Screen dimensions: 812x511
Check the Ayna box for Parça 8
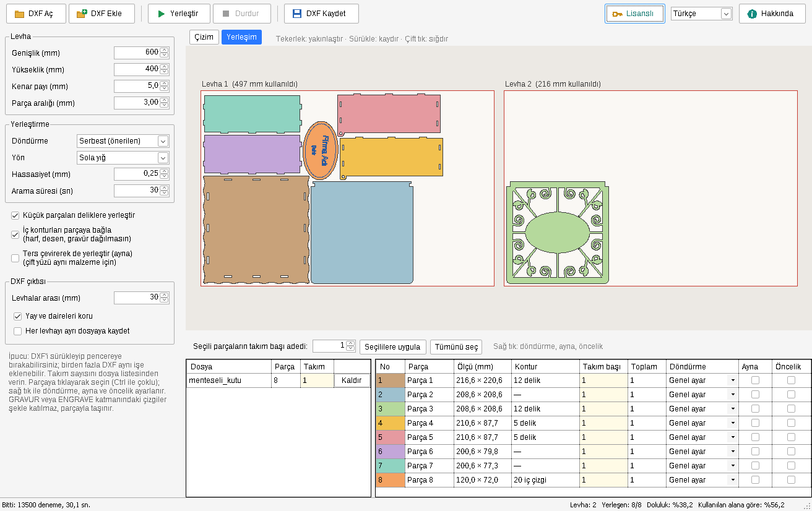point(755,480)
